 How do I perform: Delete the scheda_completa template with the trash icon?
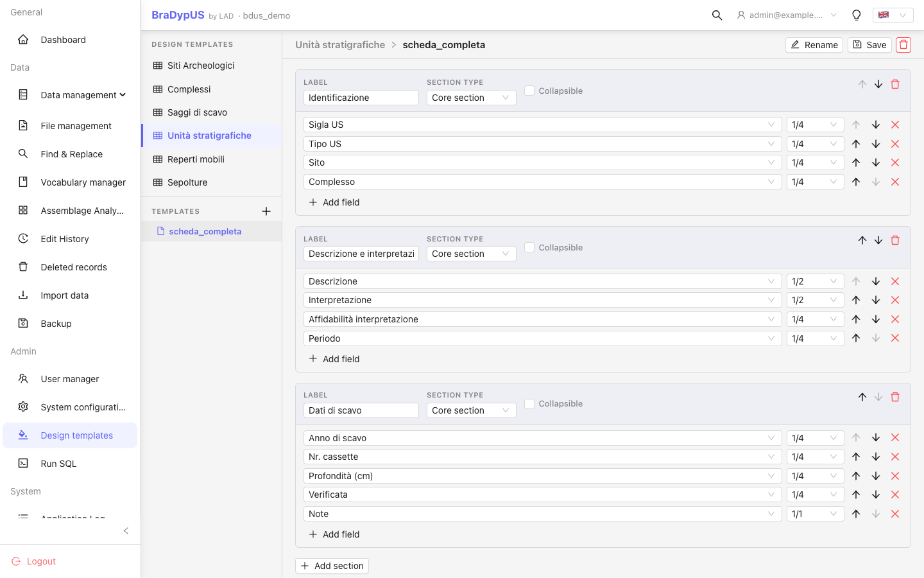click(903, 45)
